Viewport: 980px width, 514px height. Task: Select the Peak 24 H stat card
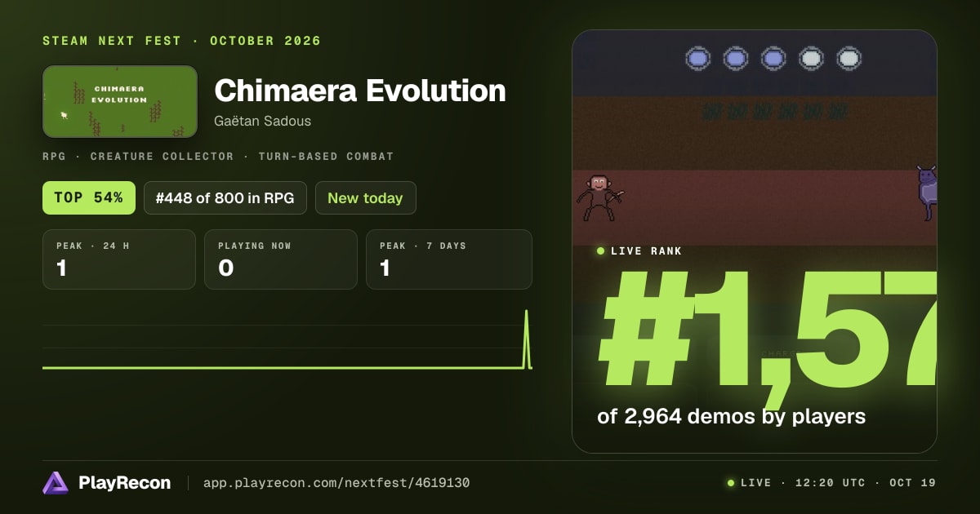click(x=119, y=259)
